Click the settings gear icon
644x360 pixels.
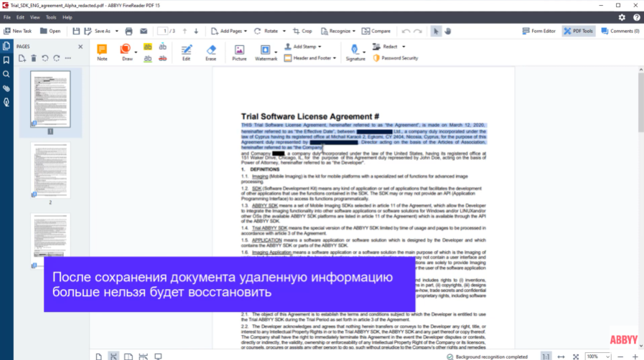pos(622,17)
